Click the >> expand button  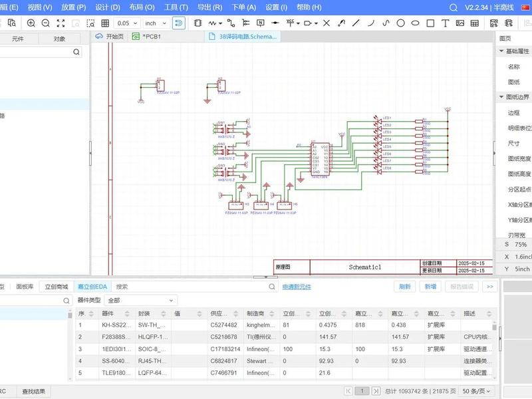490,287
